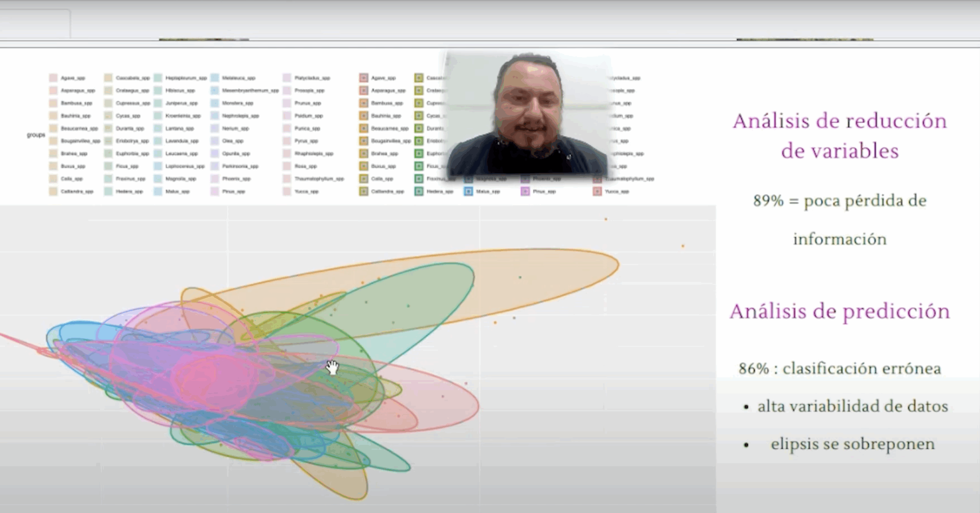Click the purple Pinus_spp point-marker icon

coord(525,191)
